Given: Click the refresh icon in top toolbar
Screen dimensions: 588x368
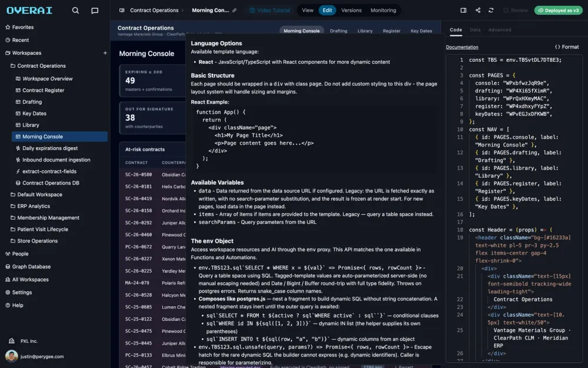Looking at the screenshot, I should click(491, 11).
